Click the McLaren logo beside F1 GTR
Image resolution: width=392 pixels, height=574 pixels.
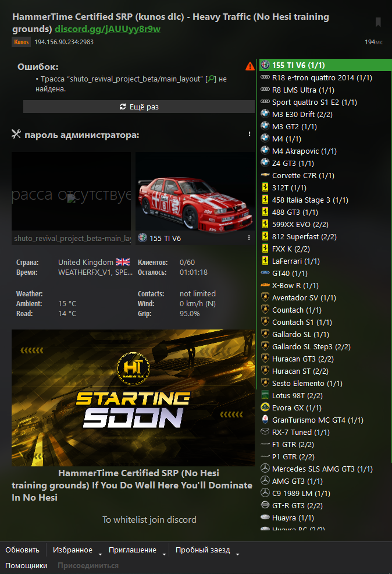(x=265, y=444)
